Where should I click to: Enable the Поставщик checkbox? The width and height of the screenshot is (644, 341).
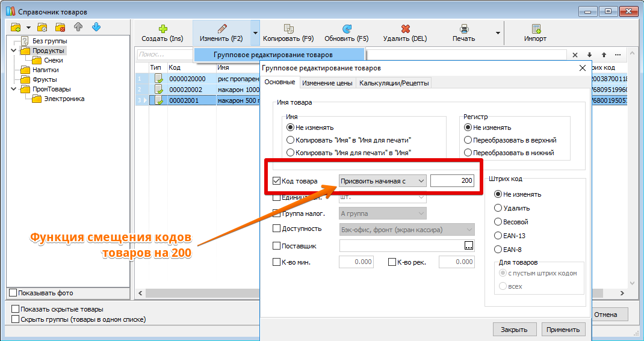[x=277, y=246]
